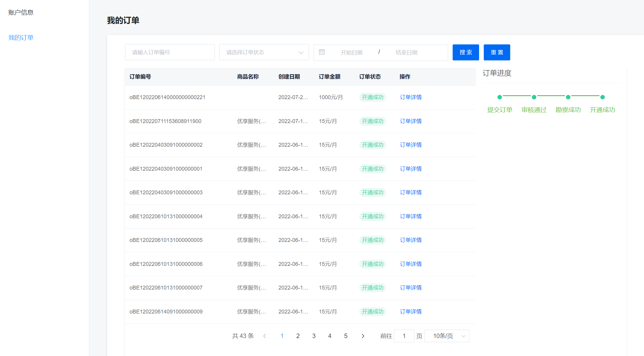
Task: Click the 开通成功 progress step dot
Action: (x=602, y=97)
